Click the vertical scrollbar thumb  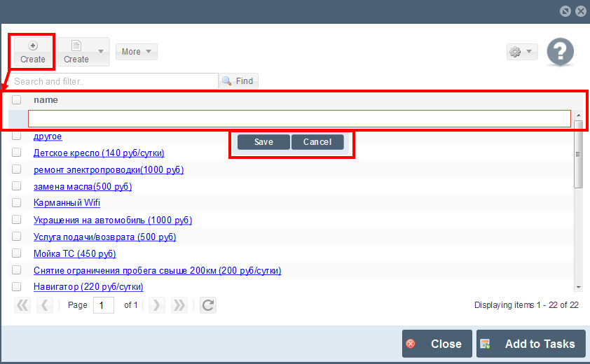click(578, 154)
